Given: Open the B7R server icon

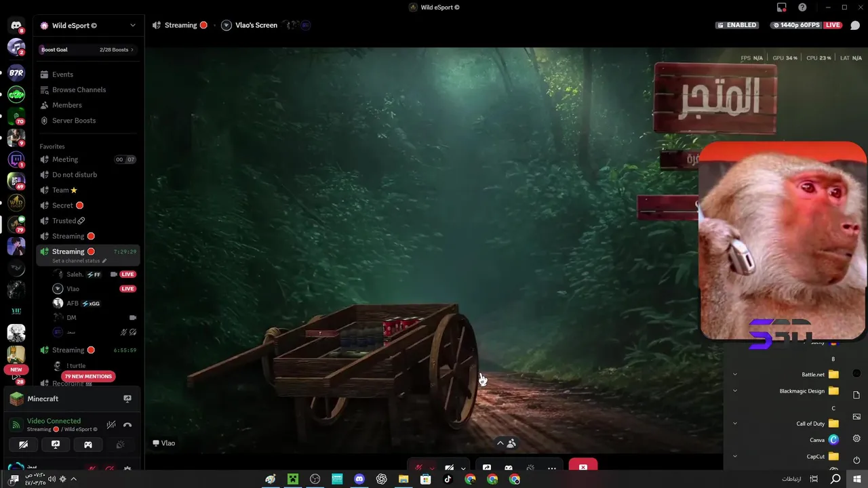Looking at the screenshot, I should pos(16,73).
